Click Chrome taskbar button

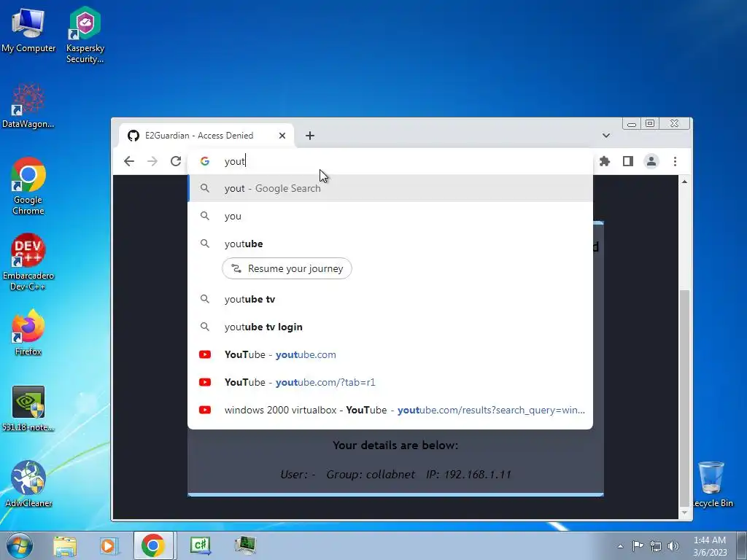coord(153,545)
